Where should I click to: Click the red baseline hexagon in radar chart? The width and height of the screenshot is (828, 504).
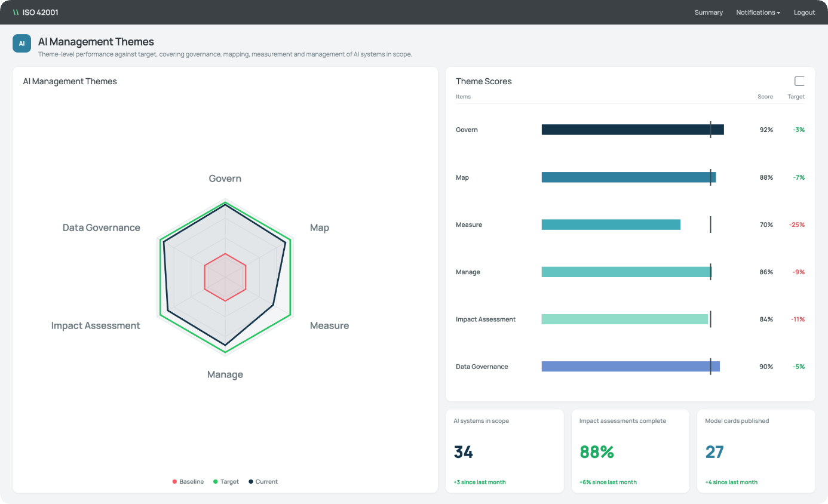(225, 277)
